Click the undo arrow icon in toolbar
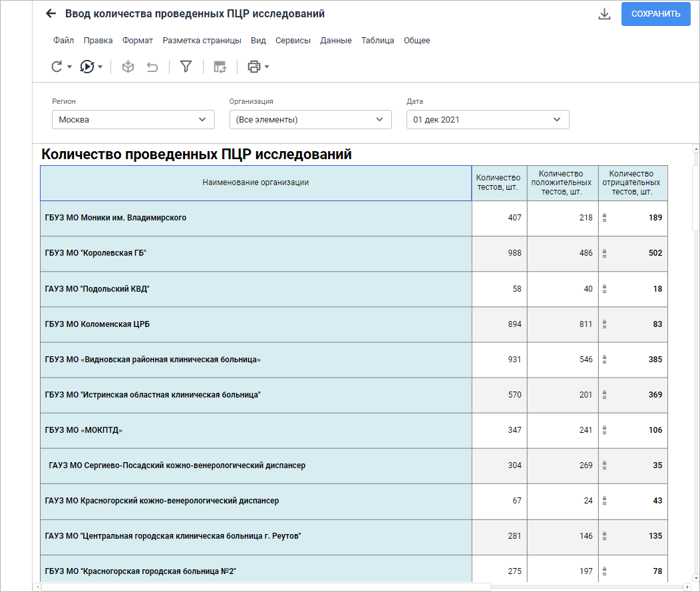Image resolution: width=700 pixels, height=592 pixels. (x=152, y=67)
